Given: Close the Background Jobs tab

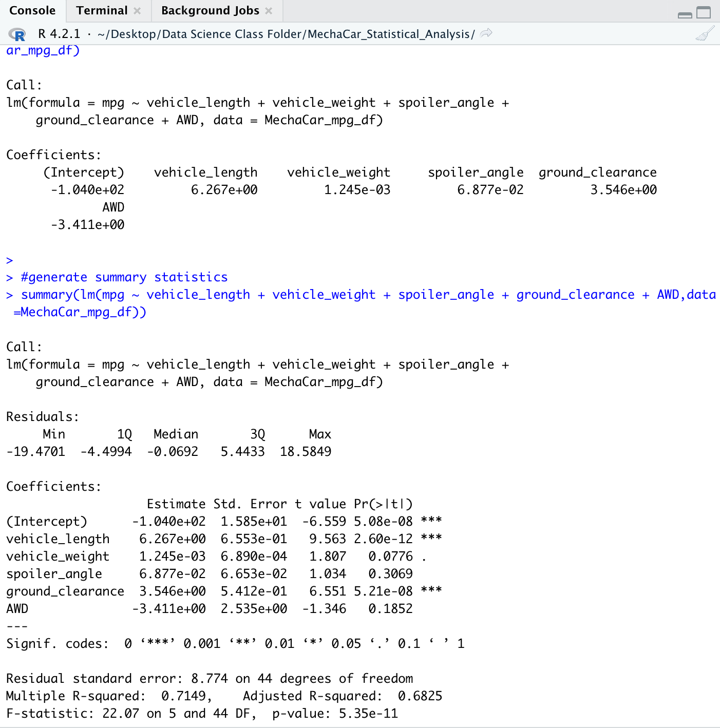Looking at the screenshot, I should pos(269,11).
